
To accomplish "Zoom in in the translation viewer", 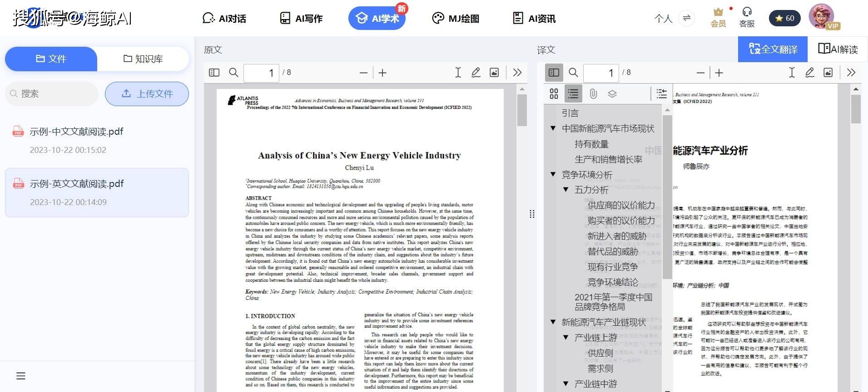I will [719, 73].
